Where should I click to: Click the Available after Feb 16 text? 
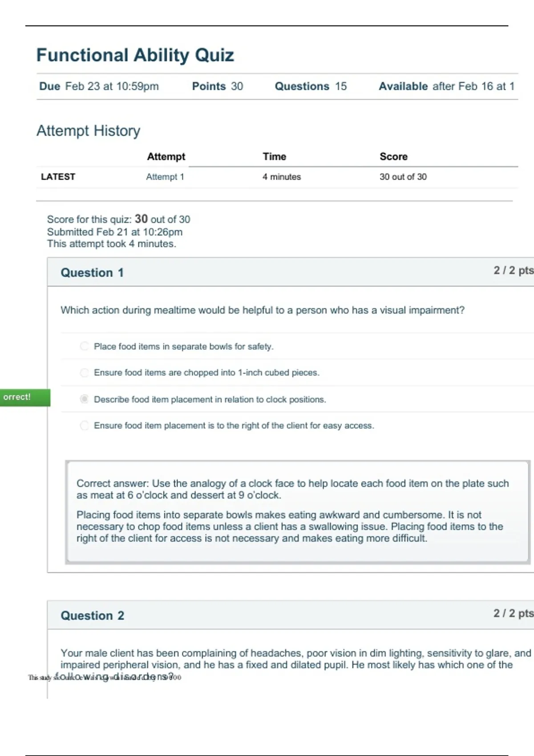click(x=446, y=86)
